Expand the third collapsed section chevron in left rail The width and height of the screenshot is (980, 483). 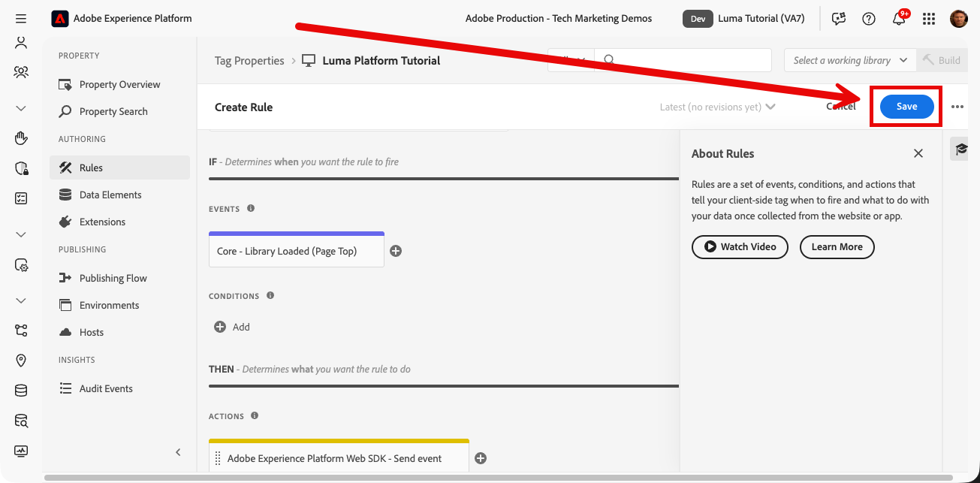click(21, 300)
